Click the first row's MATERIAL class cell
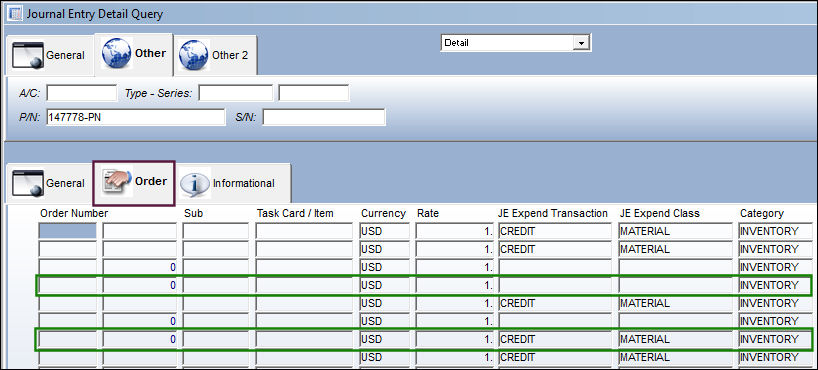This screenshot has width=818, height=370. (x=676, y=231)
